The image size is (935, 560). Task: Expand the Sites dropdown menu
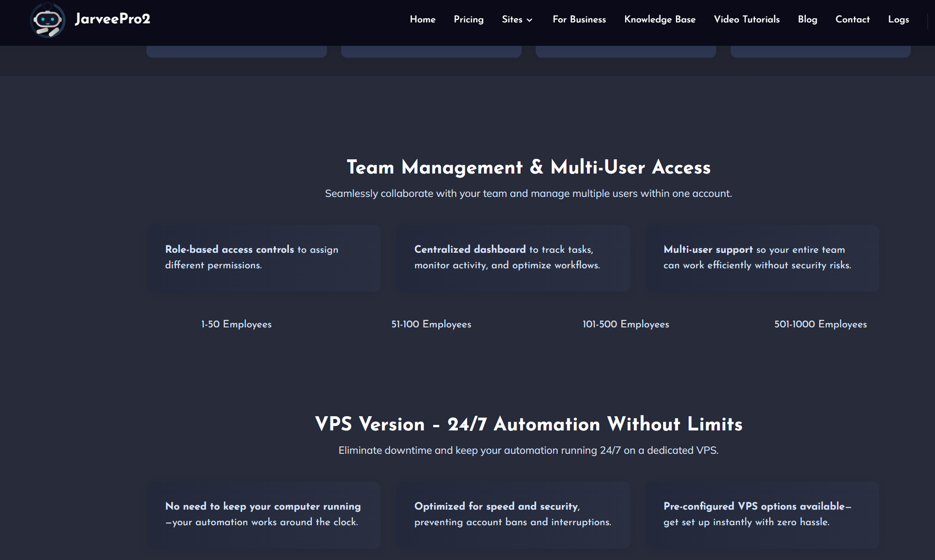(x=512, y=19)
